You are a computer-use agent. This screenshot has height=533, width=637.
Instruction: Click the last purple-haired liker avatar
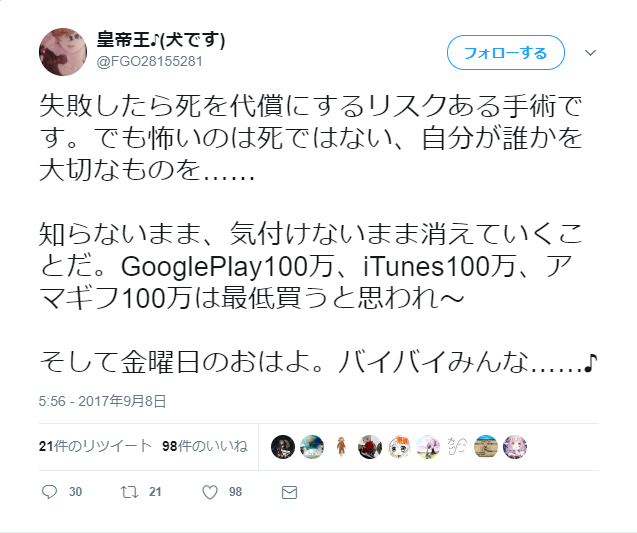point(515,447)
